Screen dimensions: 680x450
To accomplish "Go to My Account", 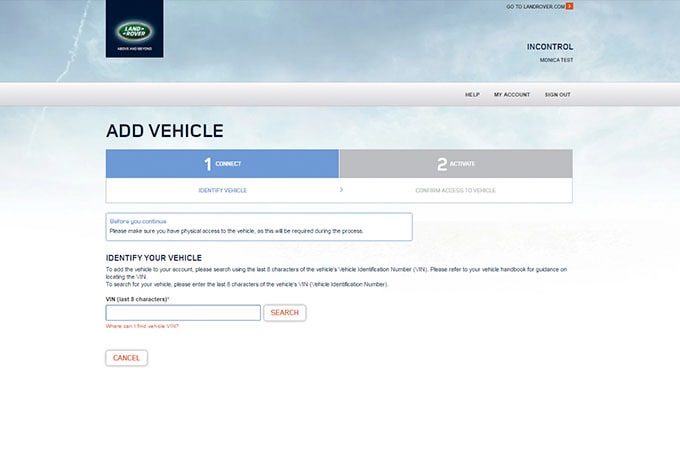I will 512,94.
